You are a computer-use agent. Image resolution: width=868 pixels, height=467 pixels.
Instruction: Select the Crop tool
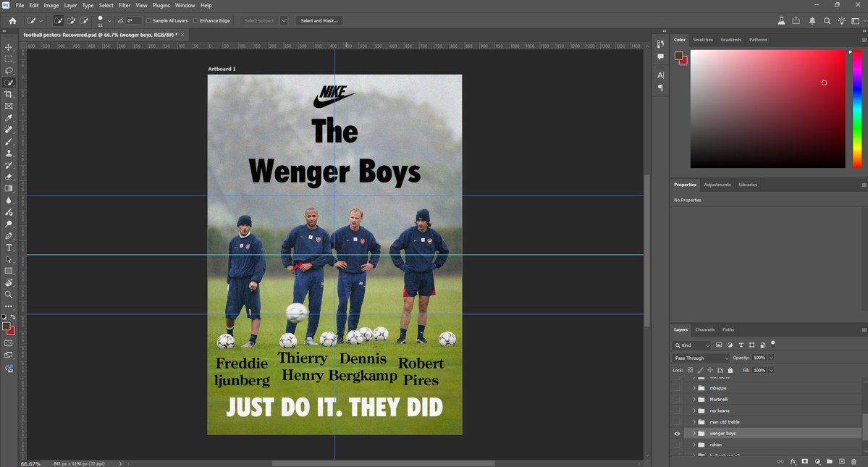pos(8,95)
